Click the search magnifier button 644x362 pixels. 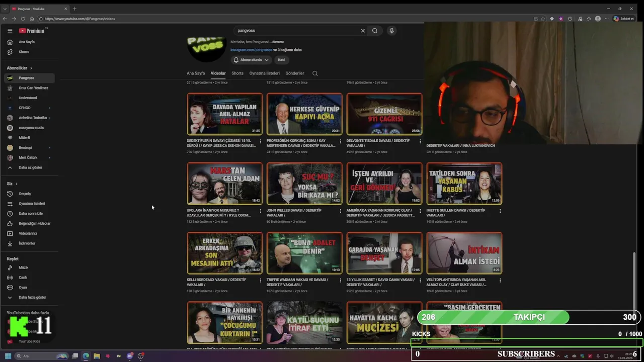(375, 31)
